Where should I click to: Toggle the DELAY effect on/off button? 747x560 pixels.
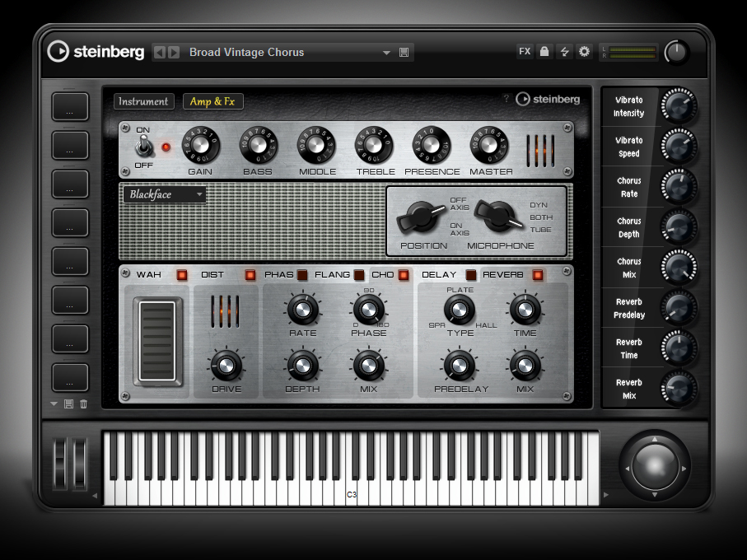(471, 275)
